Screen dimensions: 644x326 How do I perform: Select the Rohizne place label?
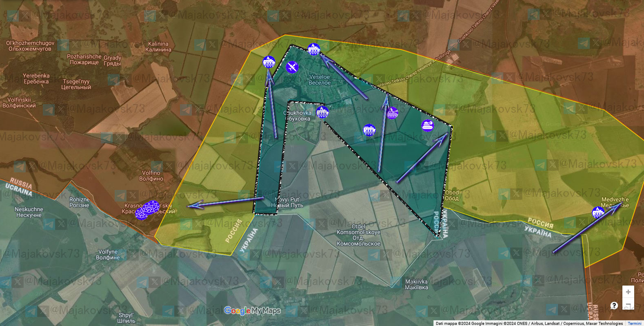click(79, 202)
